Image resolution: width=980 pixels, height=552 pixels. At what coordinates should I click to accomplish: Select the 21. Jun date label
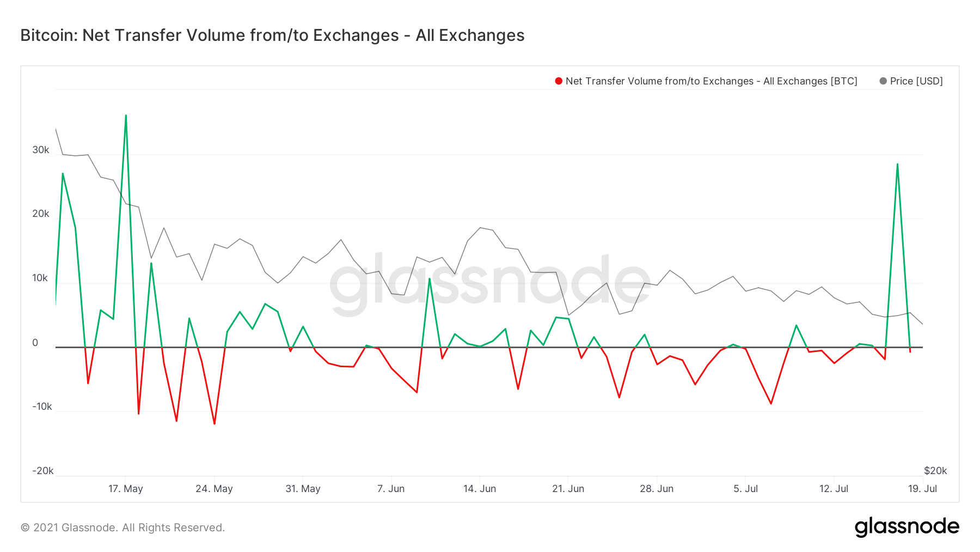coord(568,489)
